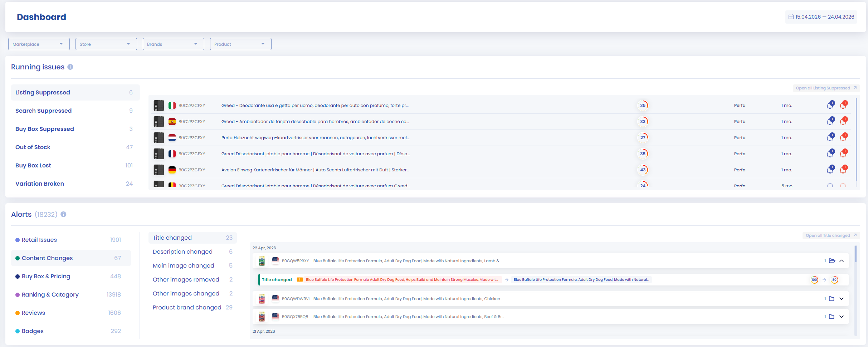Image resolution: width=868 pixels, height=347 pixels.
Task: Click the blue bell on the Italian listing row
Action: pyautogui.click(x=830, y=106)
